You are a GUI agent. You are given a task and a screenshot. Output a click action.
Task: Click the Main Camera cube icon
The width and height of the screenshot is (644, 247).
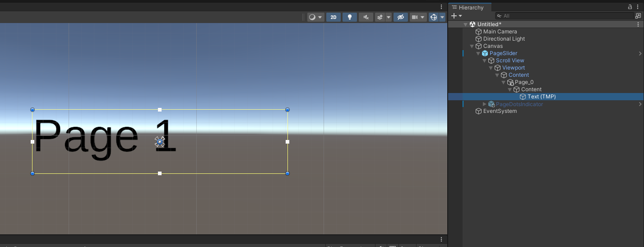pos(479,32)
